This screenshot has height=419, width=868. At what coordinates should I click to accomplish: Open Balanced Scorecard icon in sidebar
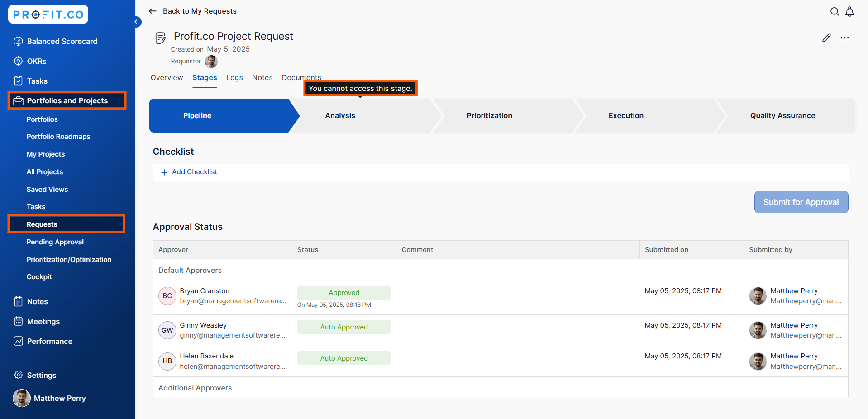(x=18, y=41)
